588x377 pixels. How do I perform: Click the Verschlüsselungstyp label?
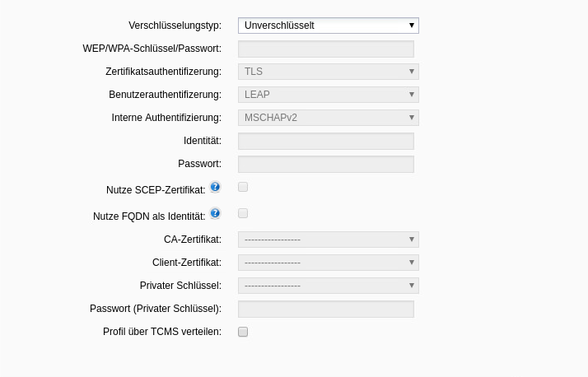tap(175, 26)
